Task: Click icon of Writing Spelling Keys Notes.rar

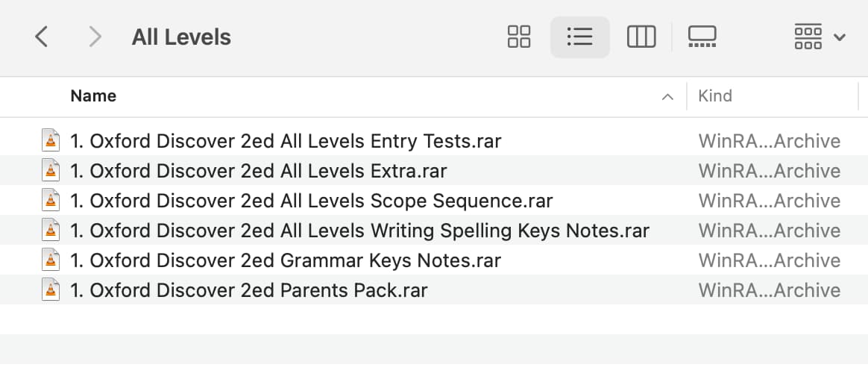Action: click(x=51, y=230)
